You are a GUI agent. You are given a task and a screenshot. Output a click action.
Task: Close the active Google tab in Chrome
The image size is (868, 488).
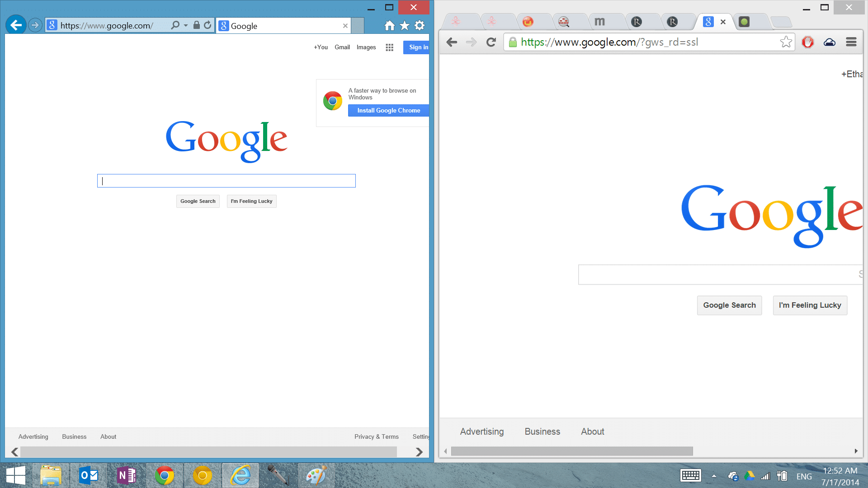[723, 22]
